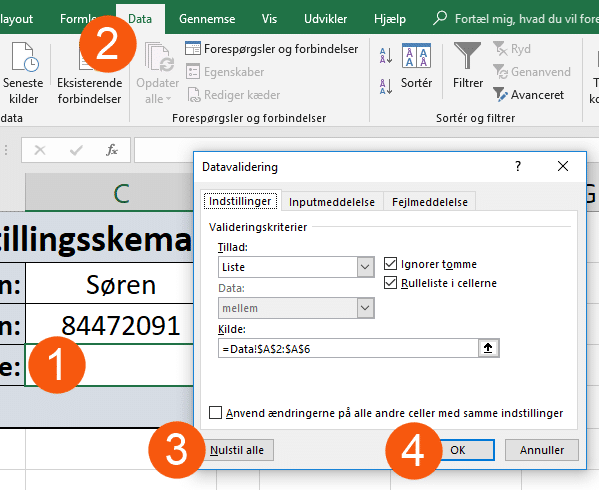This screenshot has width=599, height=490.
Task: Enable Anvend ændringerne på alle andre celler
Action: pos(215,412)
